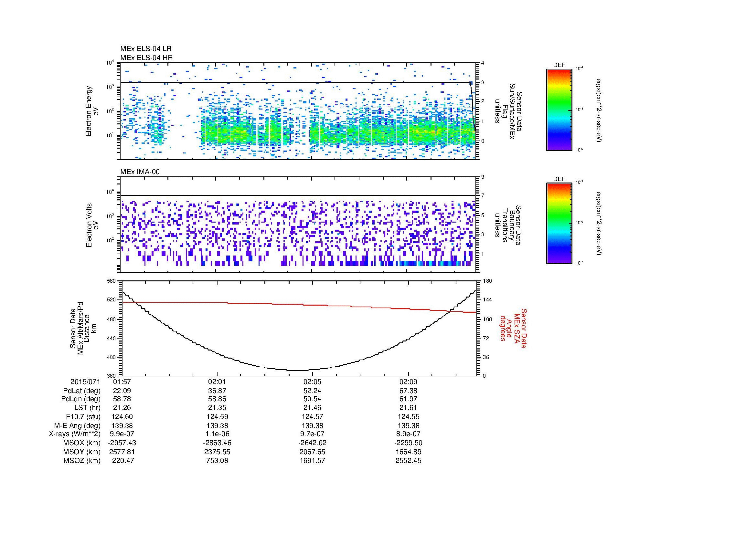Click the 2015/071 date label

(x=85, y=382)
